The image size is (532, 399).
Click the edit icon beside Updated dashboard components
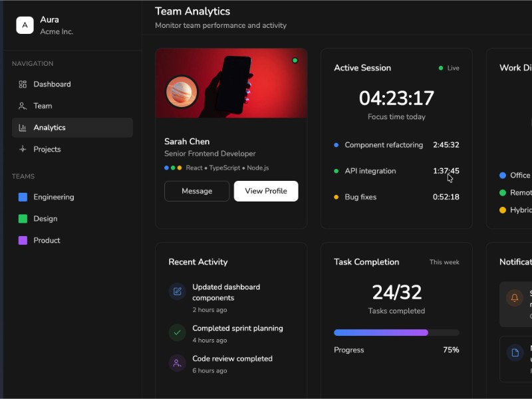[x=177, y=291]
